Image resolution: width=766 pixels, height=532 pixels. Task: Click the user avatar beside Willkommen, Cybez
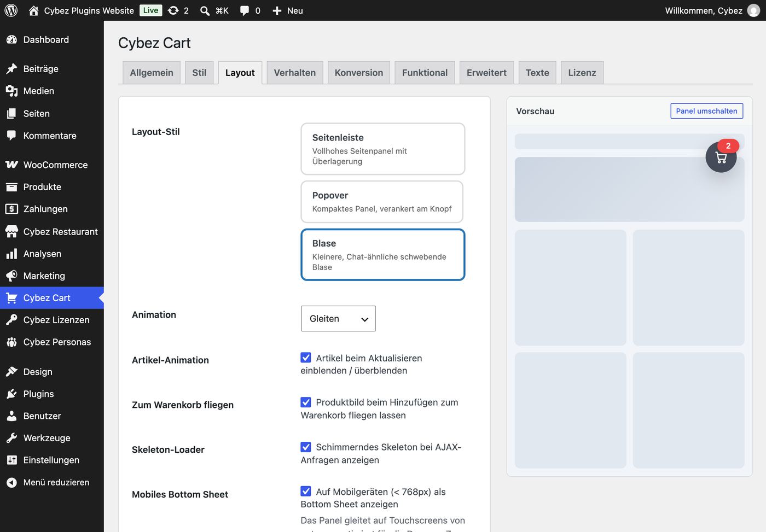pos(753,10)
